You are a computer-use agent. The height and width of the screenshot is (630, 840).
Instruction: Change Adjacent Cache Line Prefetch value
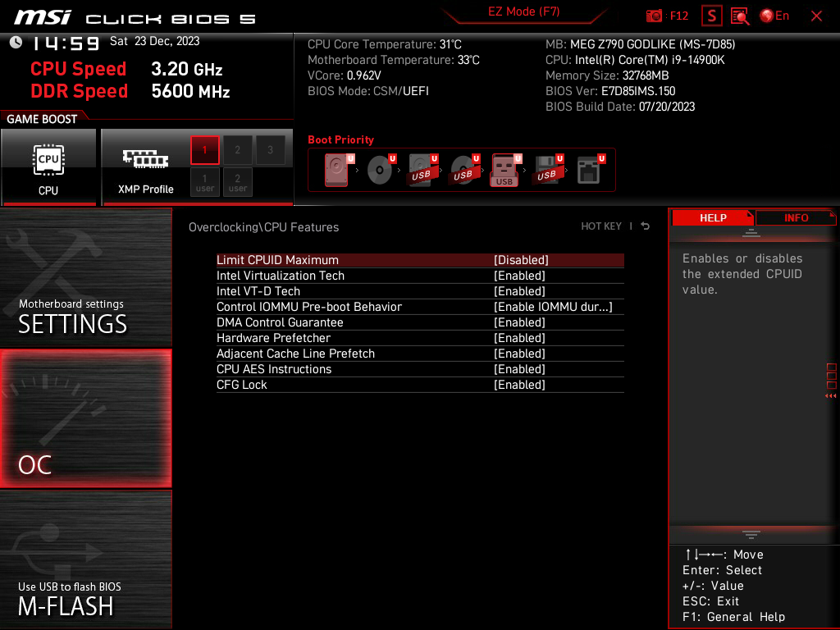[519, 353]
